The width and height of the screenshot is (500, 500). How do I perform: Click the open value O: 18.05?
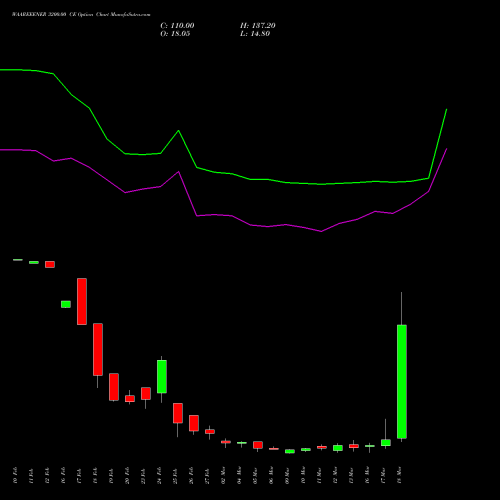click(x=175, y=34)
